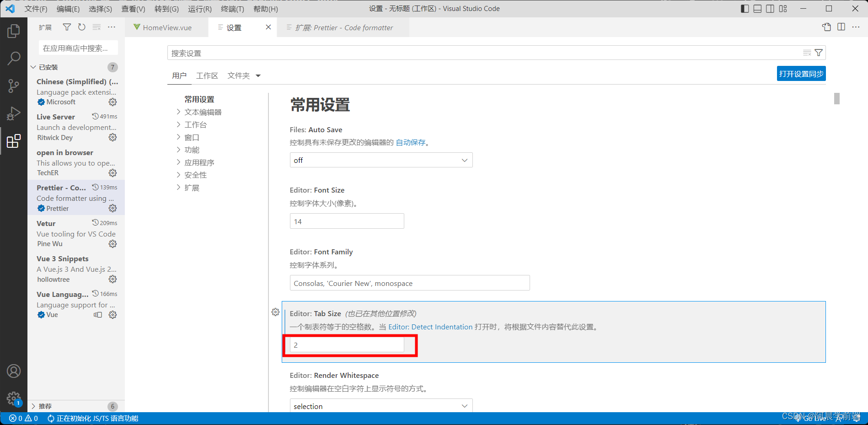868x425 pixels.
Task: Open the manage gear for Prettier extension
Action: (x=113, y=208)
